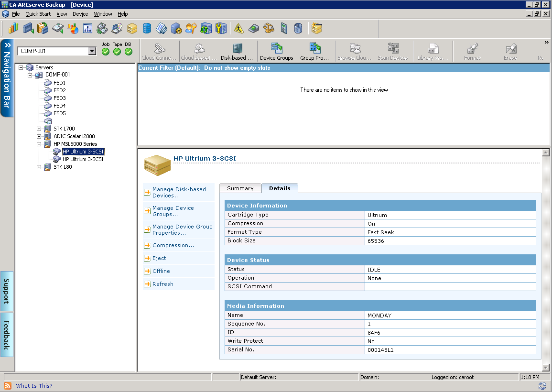Click the green Tape status indicator
Viewport: 552px width, 392px height.
[x=117, y=52]
